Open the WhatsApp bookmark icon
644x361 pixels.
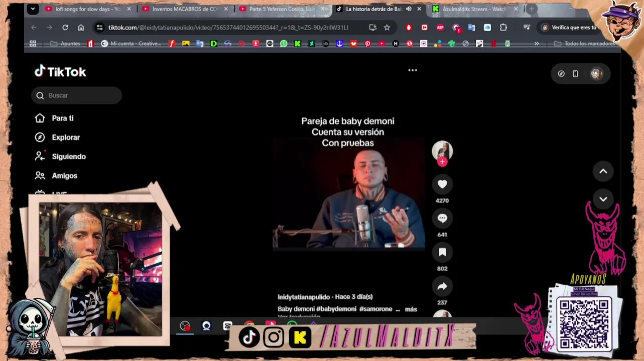(x=284, y=44)
